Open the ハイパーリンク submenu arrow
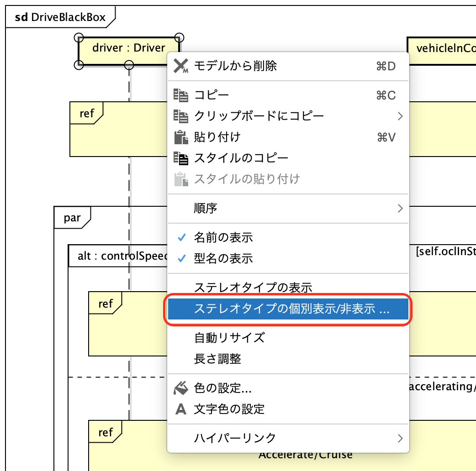 pyautogui.click(x=400, y=438)
